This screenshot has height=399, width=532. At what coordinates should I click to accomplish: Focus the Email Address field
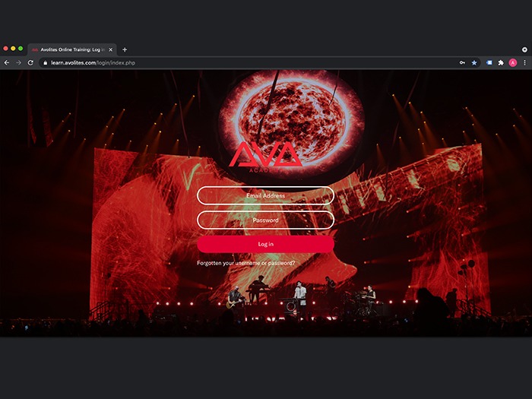[x=265, y=195]
